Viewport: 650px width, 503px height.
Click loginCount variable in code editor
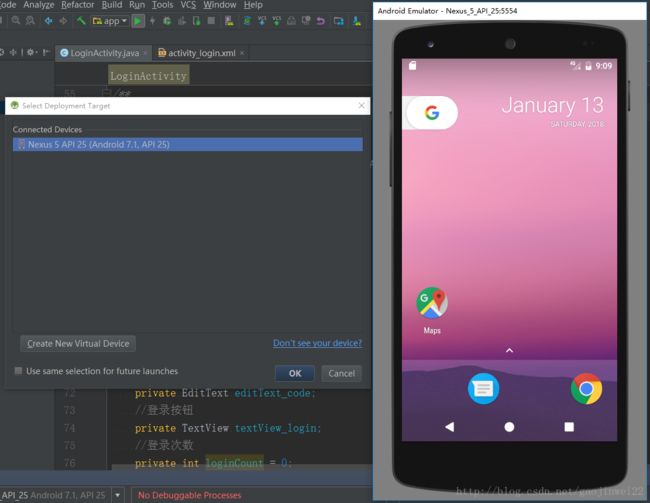[234, 463]
